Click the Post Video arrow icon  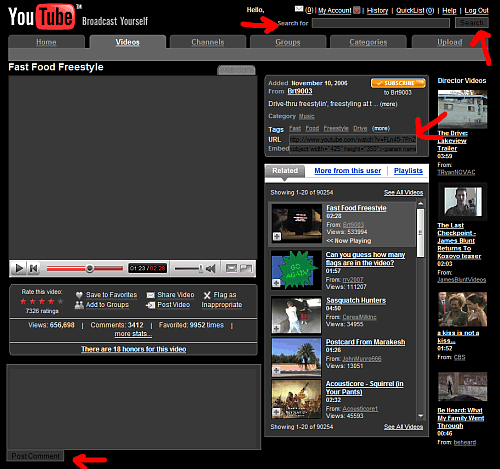150,305
